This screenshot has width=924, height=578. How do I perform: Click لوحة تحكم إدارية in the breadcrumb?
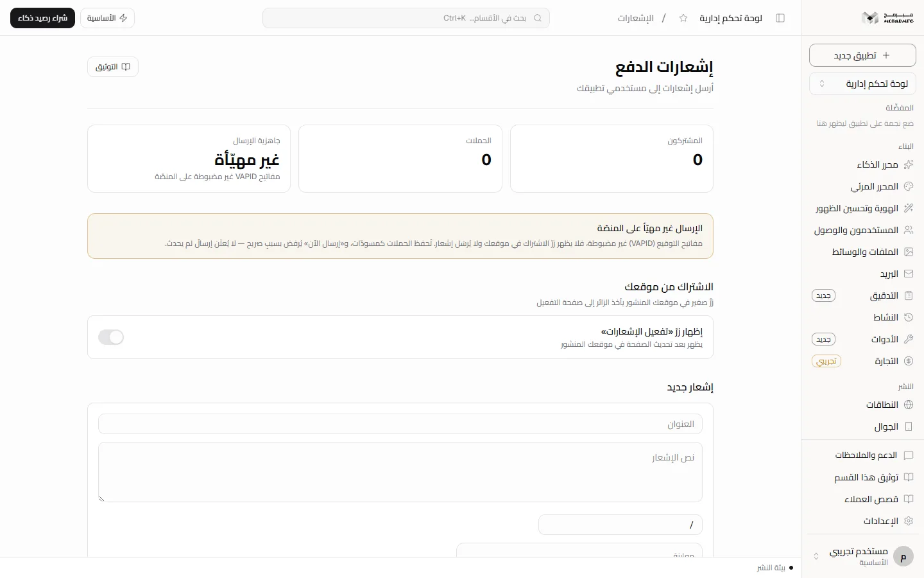point(731,18)
